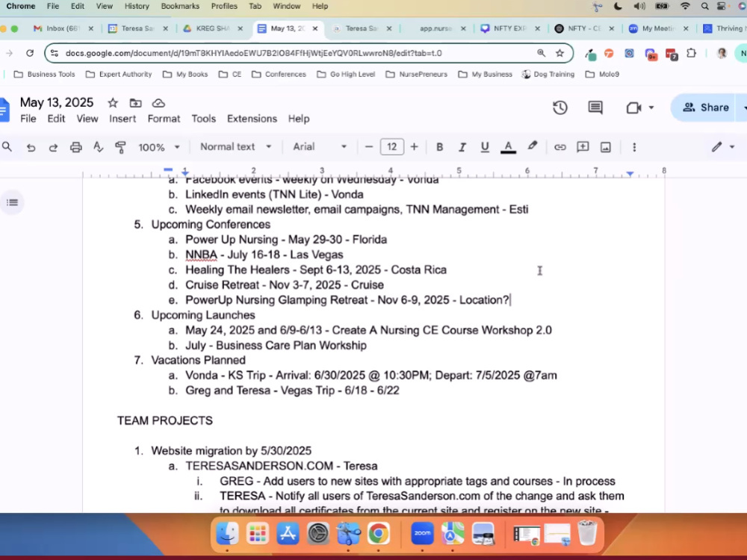747x560 pixels.
Task: Click the browser address bar URL
Action: point(253,53)
